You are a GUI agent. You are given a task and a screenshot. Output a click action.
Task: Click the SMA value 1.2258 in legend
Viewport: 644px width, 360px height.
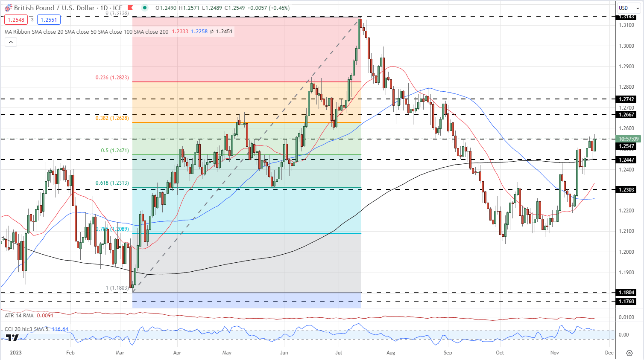199,32
